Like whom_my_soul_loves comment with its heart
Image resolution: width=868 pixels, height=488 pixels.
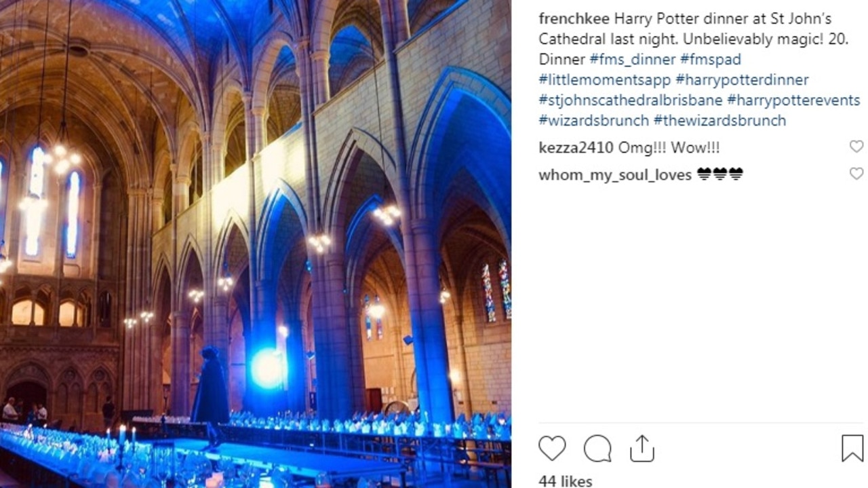click(x=856, y=174)
